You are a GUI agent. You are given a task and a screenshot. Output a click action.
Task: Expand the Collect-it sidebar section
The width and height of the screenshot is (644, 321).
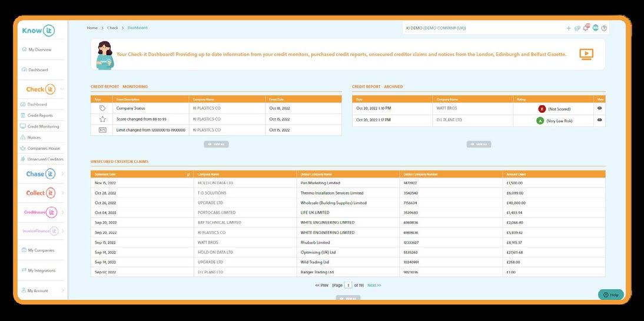(x=62, y=193)
